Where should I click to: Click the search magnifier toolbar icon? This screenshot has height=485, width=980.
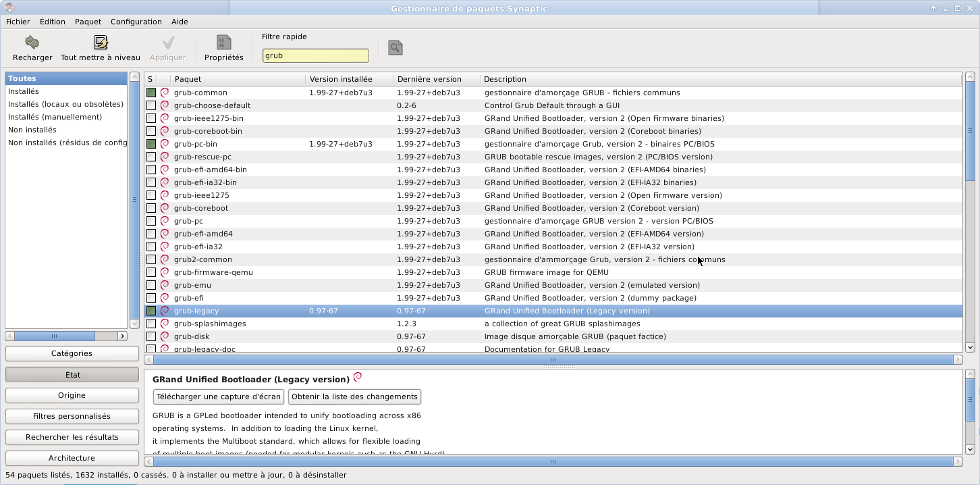pyautogui.click(x=396, y=47)
